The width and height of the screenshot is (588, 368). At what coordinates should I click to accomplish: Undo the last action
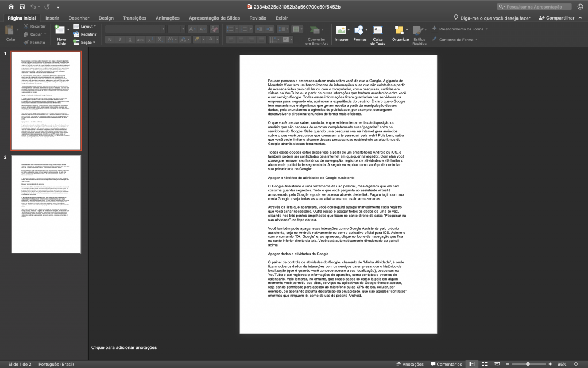tap(33, 6)
